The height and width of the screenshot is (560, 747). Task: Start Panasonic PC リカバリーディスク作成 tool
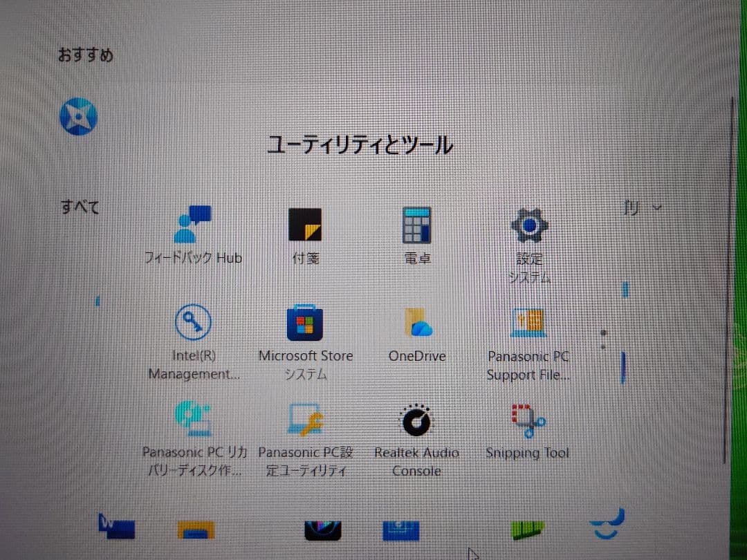click(194, 420)
